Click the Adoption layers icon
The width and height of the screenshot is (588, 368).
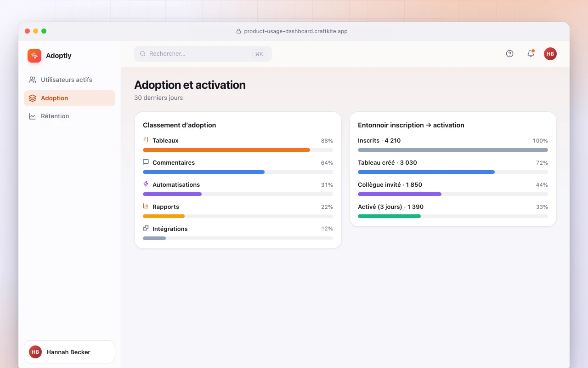[32, 98]
